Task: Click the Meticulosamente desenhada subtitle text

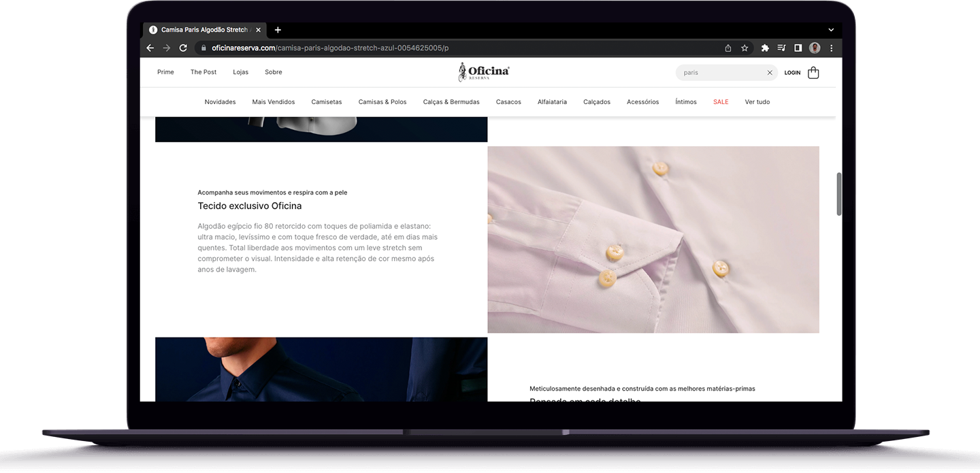Action: pyautogui.click(x=642, y=389)
